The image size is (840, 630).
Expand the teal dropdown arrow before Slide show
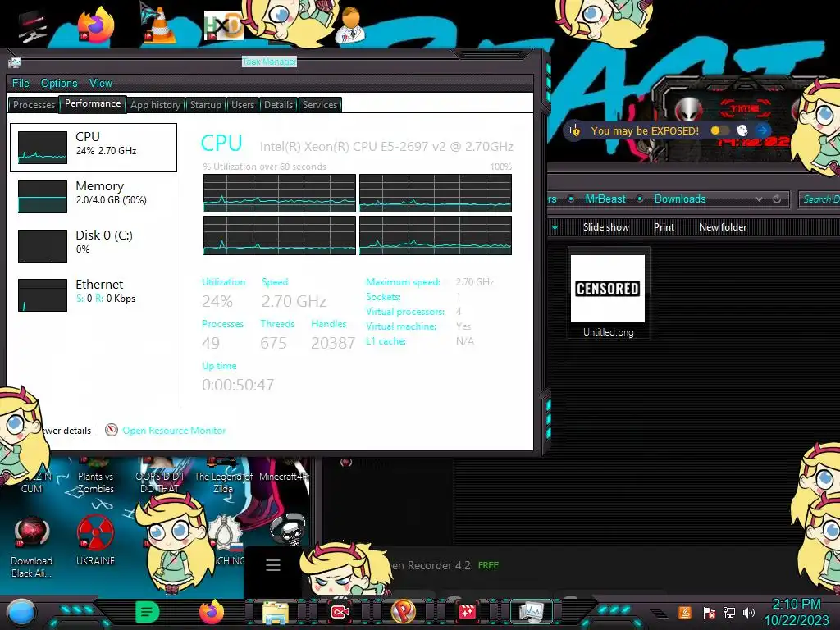[555, 228]
